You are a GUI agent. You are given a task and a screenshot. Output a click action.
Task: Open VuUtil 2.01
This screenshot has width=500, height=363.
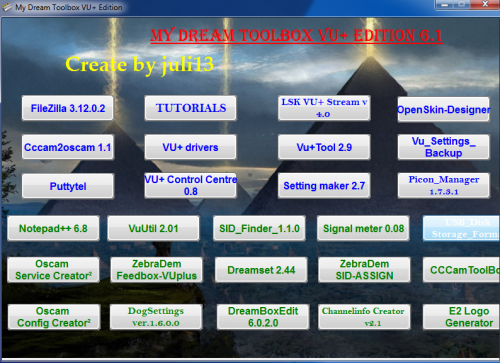pyautogui.click(x=153, y=228)
